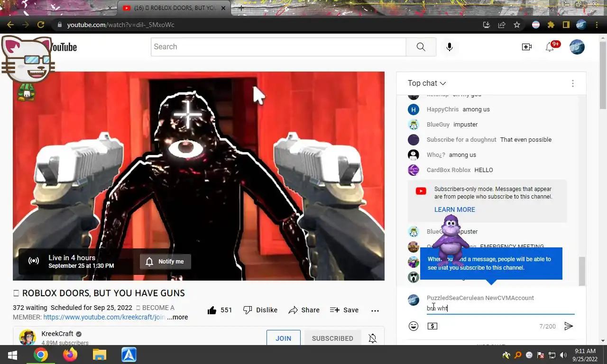This screenshot has height=364, width=607.
Task: Start voice search with the microphone icon
Action: (449, 46)
